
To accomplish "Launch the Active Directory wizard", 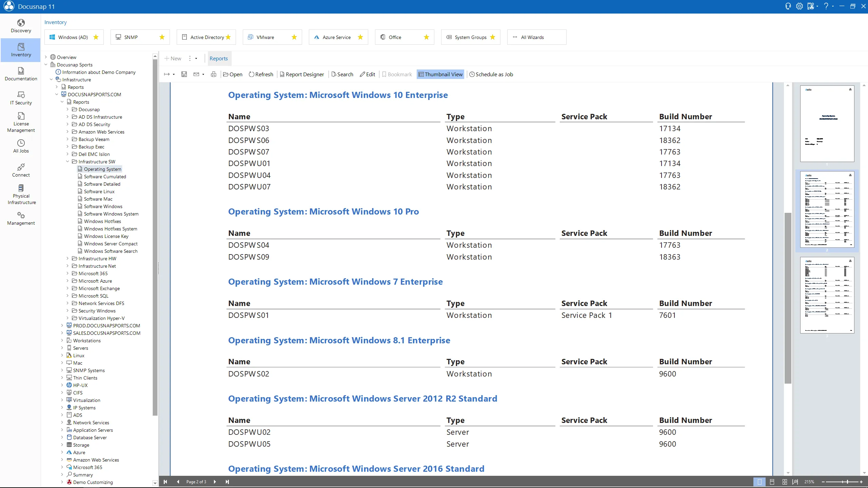I will click(206, 37).
